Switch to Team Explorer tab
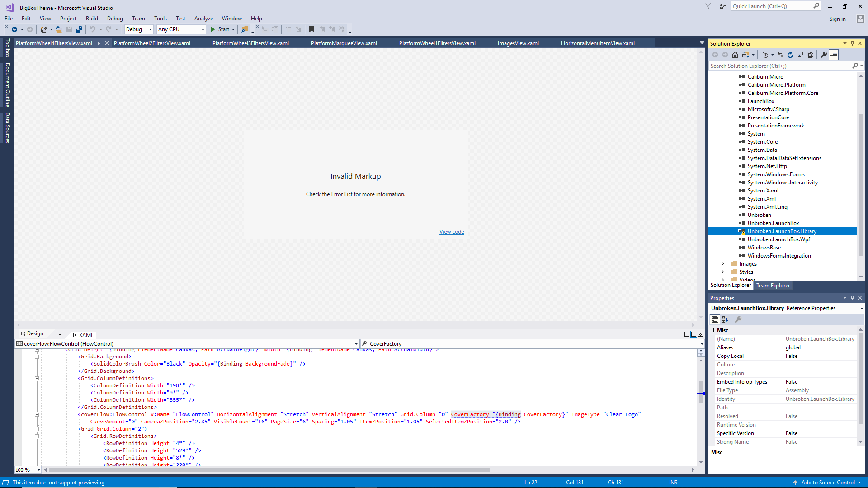Viewport: 868px width, 488px height. pyautogui.click(x=773, y=286)
